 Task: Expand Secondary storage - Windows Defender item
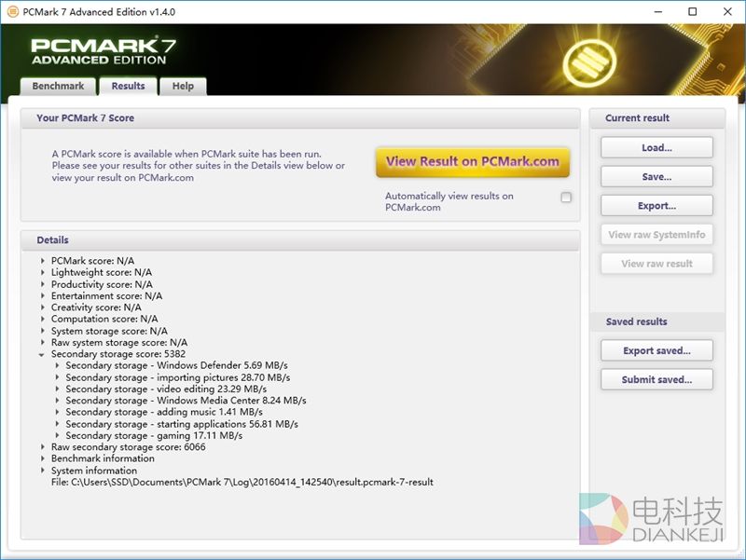pos(57,365)
